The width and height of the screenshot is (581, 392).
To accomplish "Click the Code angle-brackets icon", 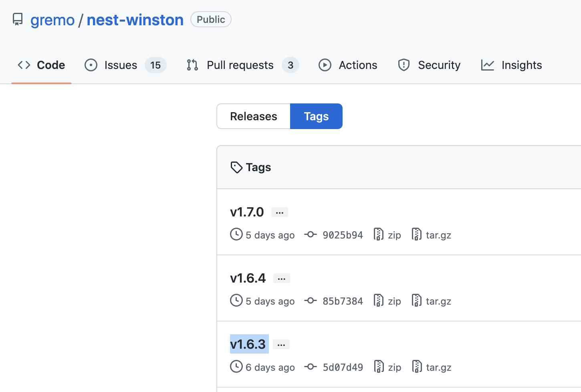I will 24,65.
